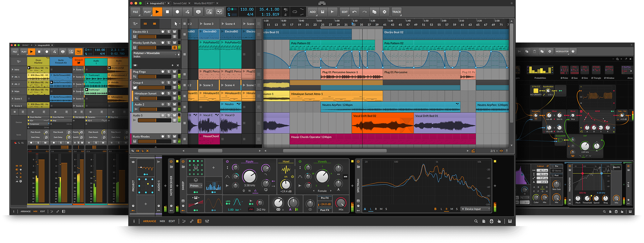This screenshot has height=243, width=644.
Task: Solo the Electro Kit 1 track
Action: 169,32
